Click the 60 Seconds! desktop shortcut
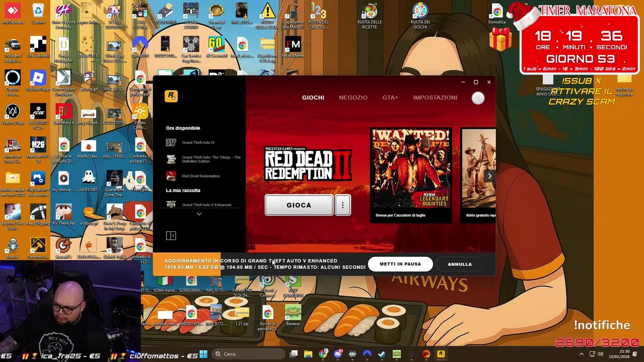 (216, 48)
